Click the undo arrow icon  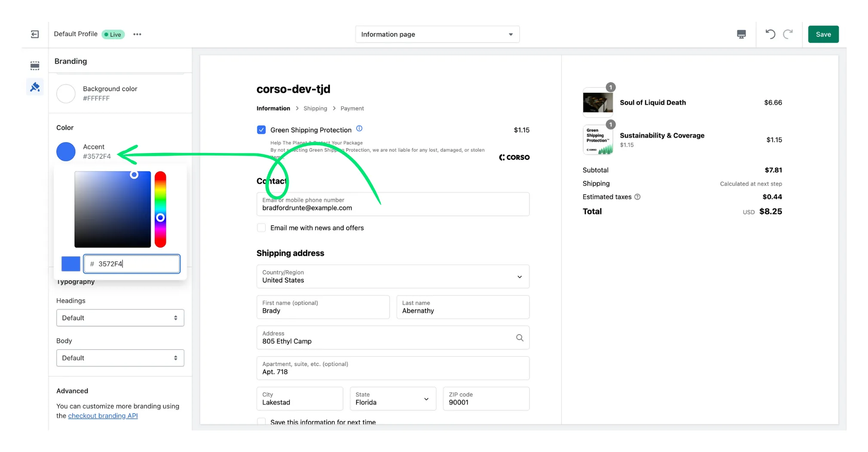coord(770,34)
